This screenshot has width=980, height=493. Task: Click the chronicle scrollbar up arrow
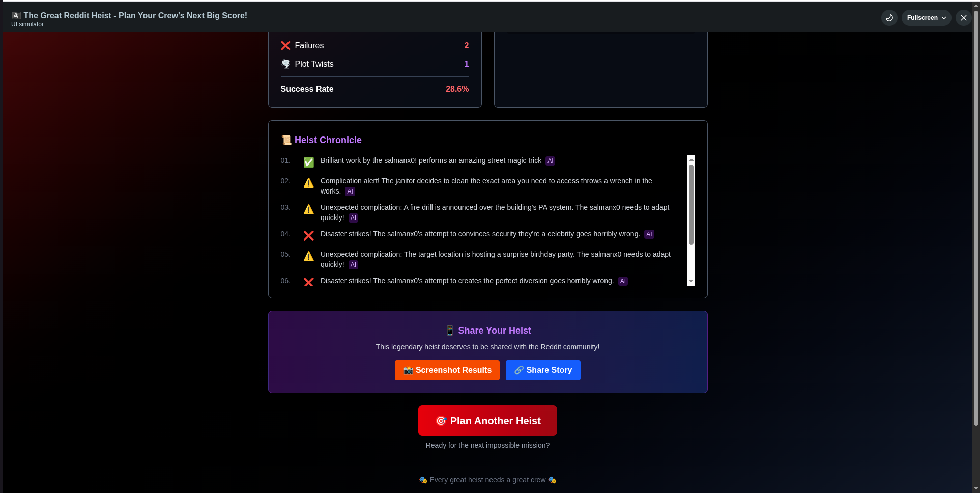coord(691,159)
